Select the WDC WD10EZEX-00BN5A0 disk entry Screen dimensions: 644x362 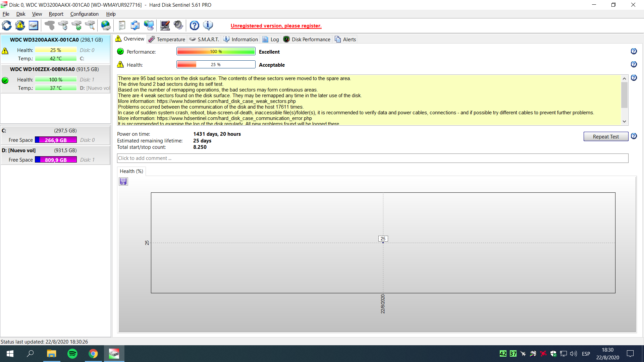[55, 78]
